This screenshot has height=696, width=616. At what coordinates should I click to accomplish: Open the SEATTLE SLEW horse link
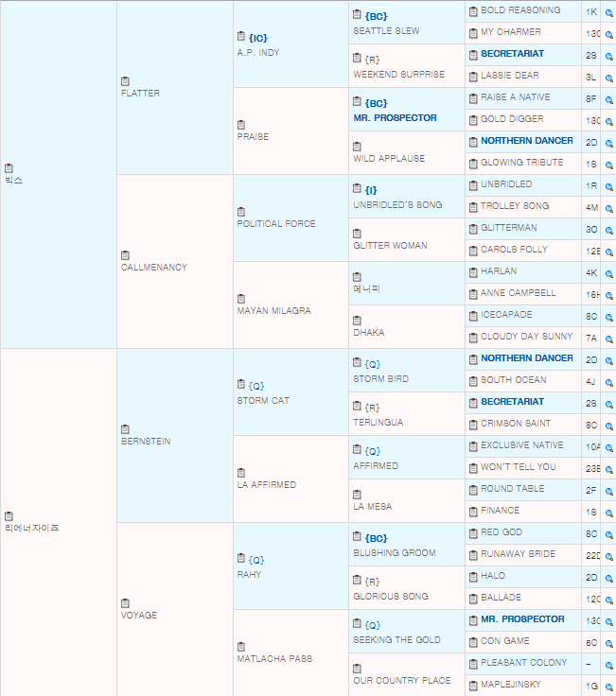(386, 31)
